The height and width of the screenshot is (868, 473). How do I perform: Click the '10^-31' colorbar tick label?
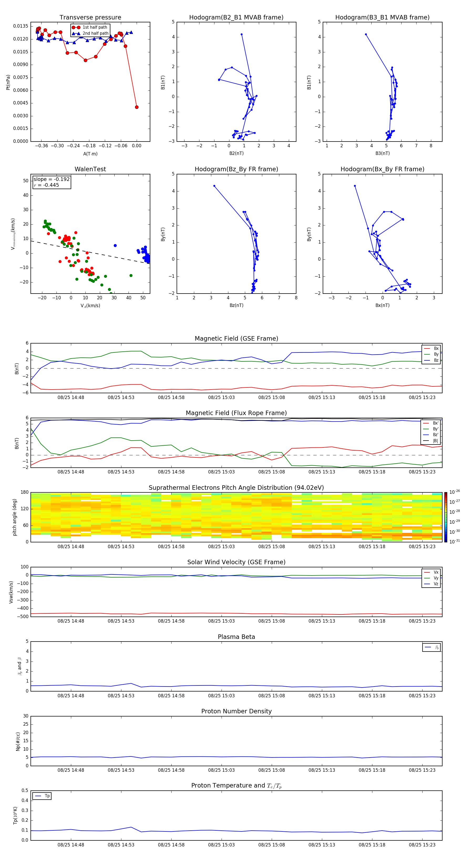(x=455, y=542)
